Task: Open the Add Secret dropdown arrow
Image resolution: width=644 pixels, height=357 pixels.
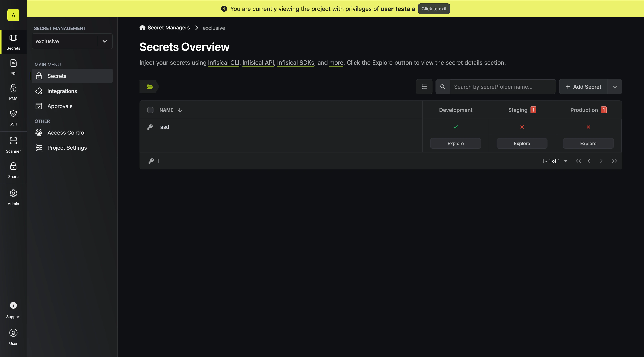Action: point(615,87)
